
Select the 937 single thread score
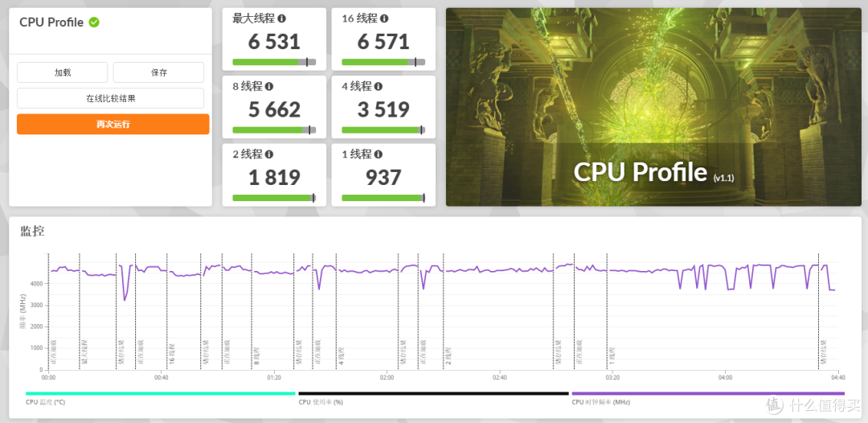tap(383, 178)
